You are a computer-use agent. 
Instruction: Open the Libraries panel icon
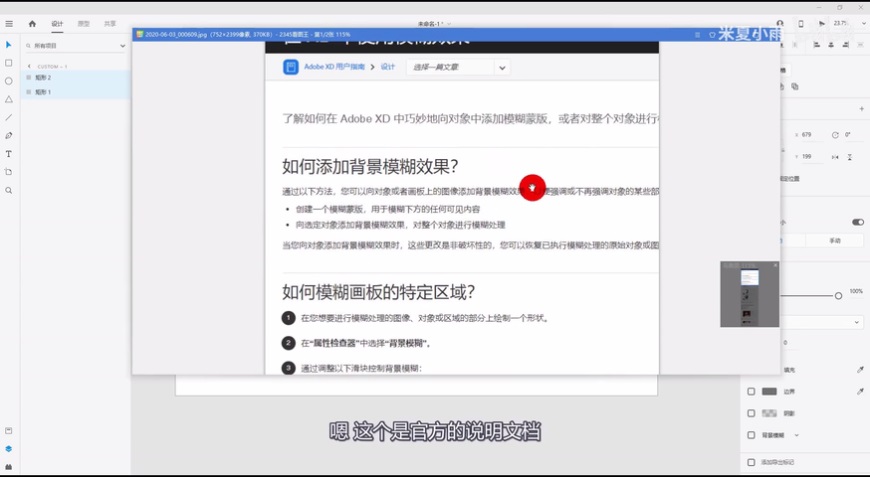tap(8, 431)
